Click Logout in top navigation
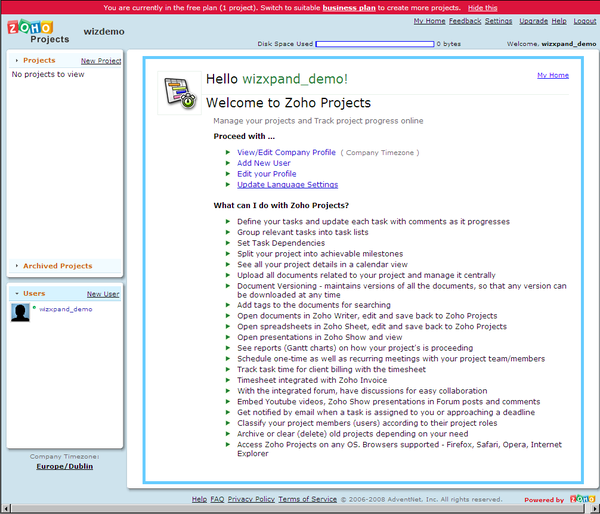The image size is (600, 514). (x=585, y=21)
